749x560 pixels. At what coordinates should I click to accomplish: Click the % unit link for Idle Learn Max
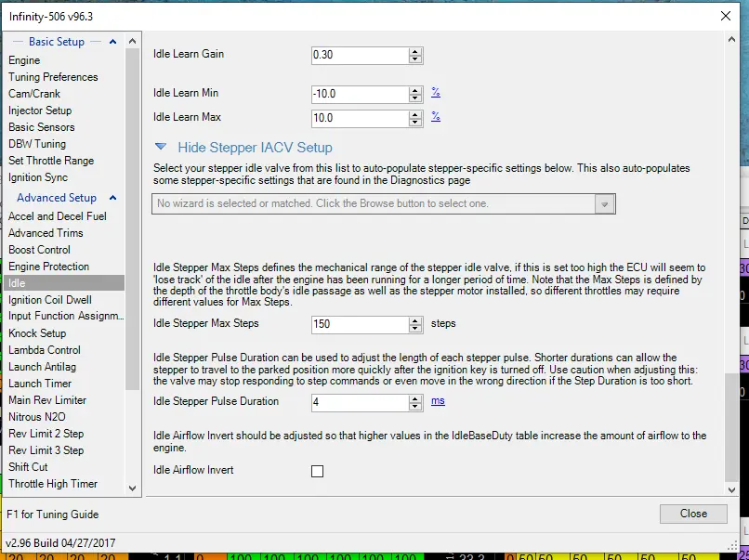pos(436,116)
